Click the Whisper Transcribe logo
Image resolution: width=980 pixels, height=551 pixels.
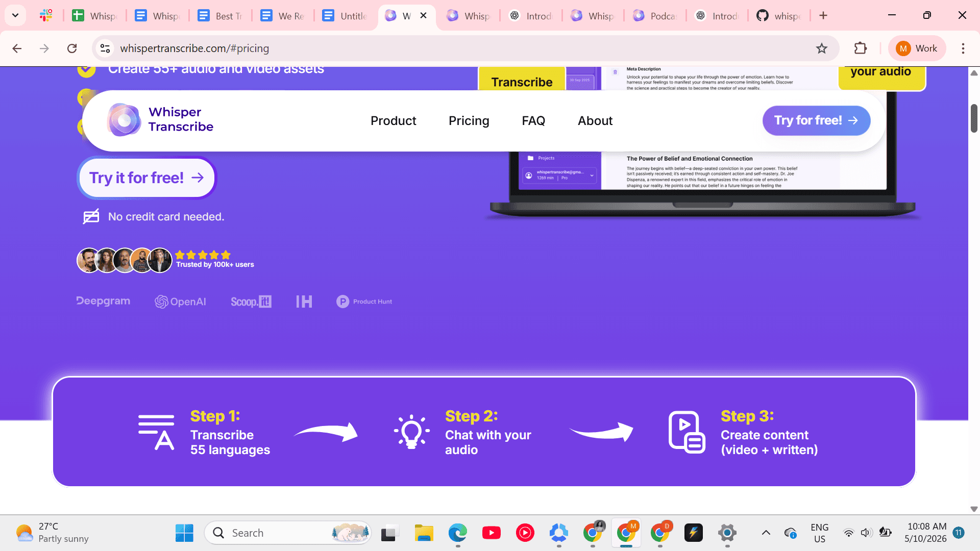[160, 120]
